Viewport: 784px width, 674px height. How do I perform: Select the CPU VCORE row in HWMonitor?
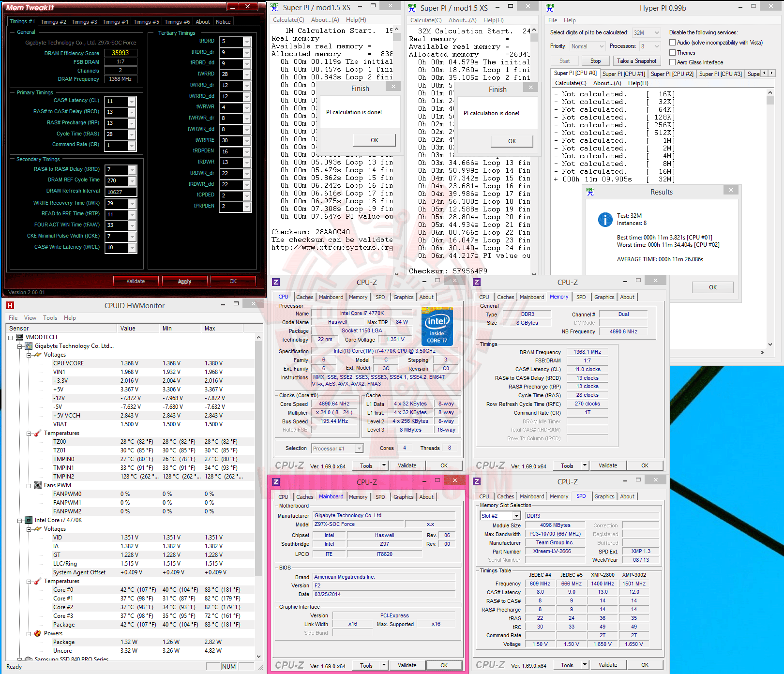(131, 363)
